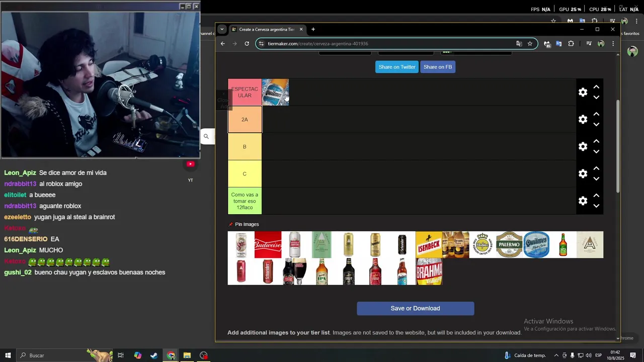
Task: Open settings gear for 'Como vas a tomar eso' tier
Action: click(x=583, y=201)
